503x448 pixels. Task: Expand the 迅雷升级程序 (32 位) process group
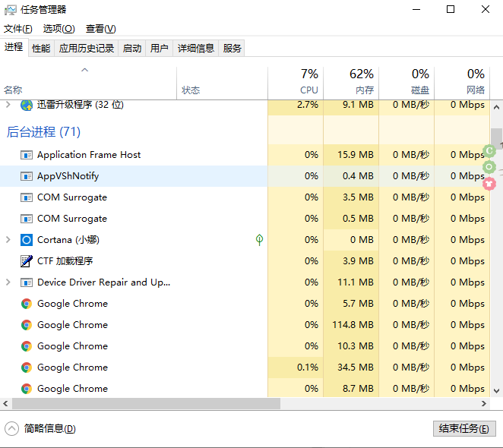8,105
